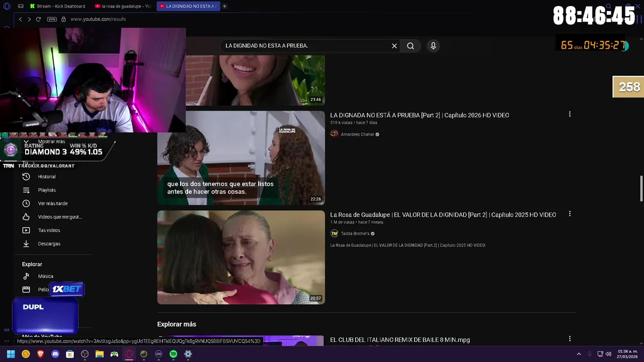The image size is (644, 362).
Task: Clear the YouTube search box text
Action: [394, 46]
